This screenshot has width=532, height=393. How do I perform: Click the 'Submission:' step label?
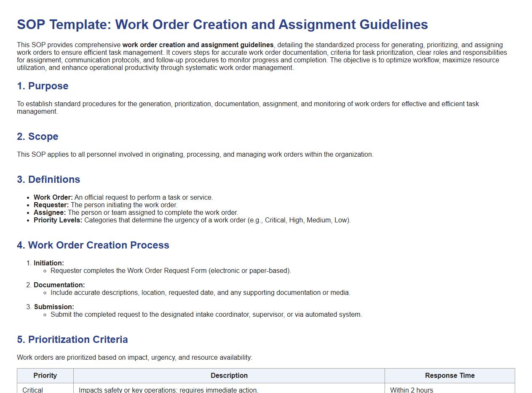point(54,307)
